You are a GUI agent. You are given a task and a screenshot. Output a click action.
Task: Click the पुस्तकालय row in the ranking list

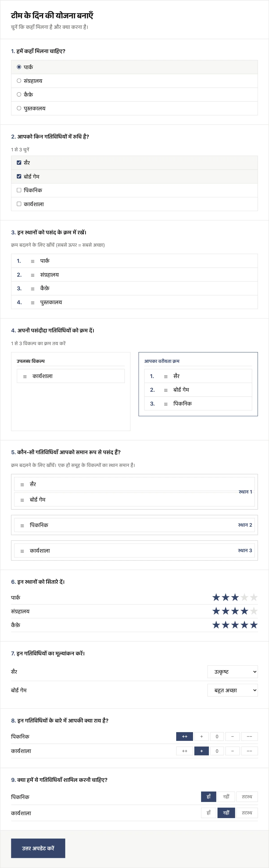click(134, 302)
